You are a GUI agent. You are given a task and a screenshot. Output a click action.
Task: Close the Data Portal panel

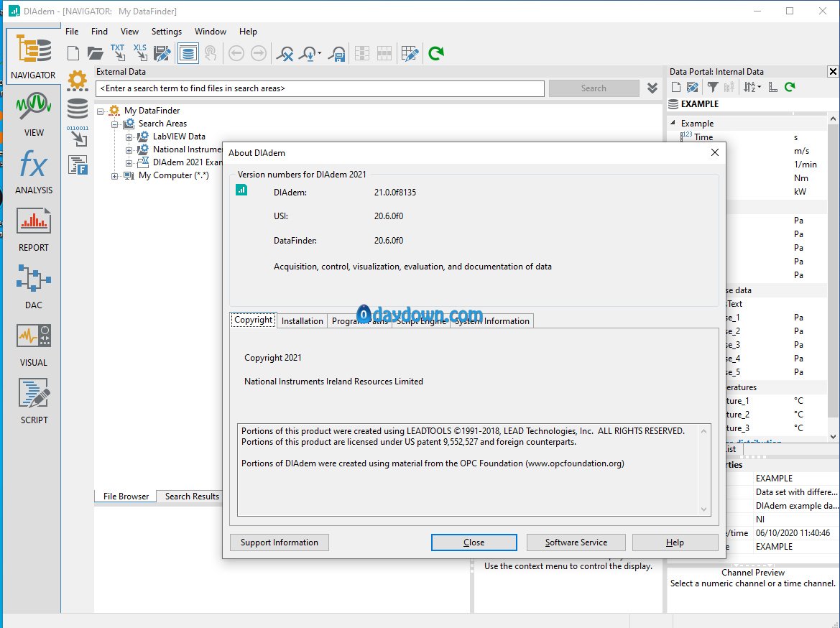[833, 71]
